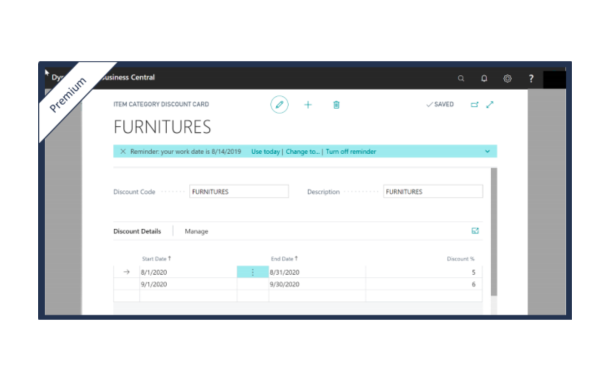Screen dimensions: 610x381
Task: Sort by End Date column header
Action: [x=284, y=258]
